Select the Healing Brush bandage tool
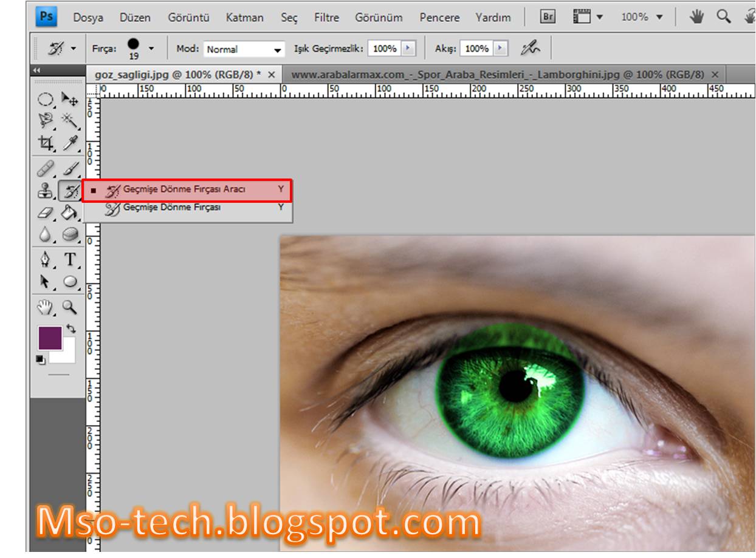The height and width of the screenshot is (558, 756). click(x=46, y=168)
